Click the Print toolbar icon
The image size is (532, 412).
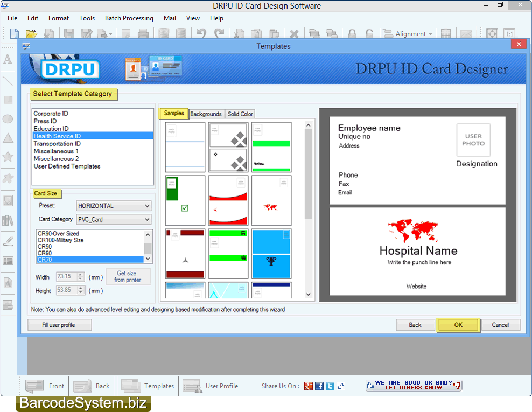coord(143,33)
